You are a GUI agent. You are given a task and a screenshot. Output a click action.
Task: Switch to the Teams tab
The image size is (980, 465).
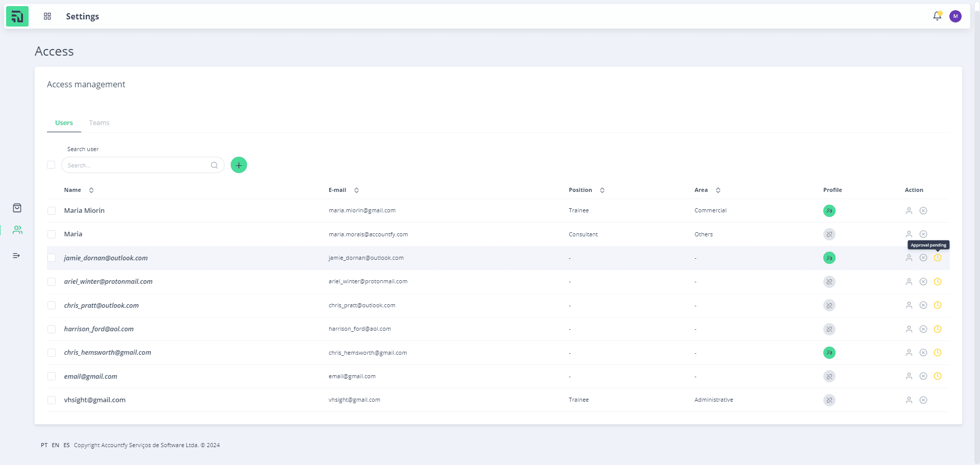tap(99, 123)
